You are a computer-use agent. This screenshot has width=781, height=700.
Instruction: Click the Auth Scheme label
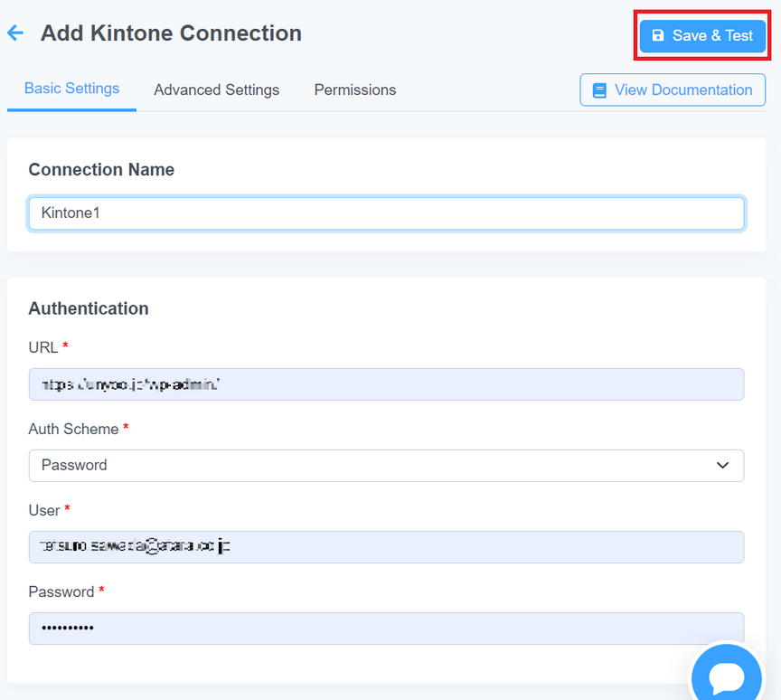pyautogui.click(x=73, y=429)
